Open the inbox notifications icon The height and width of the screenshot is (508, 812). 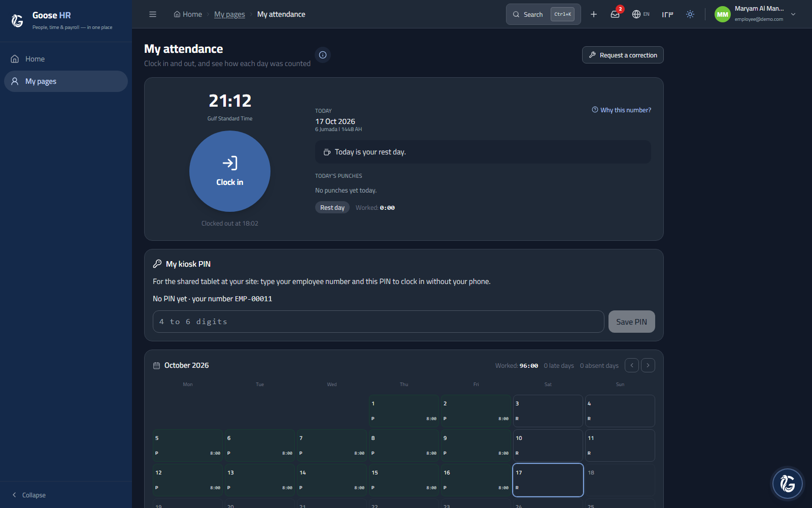click(x=615, y=14)
